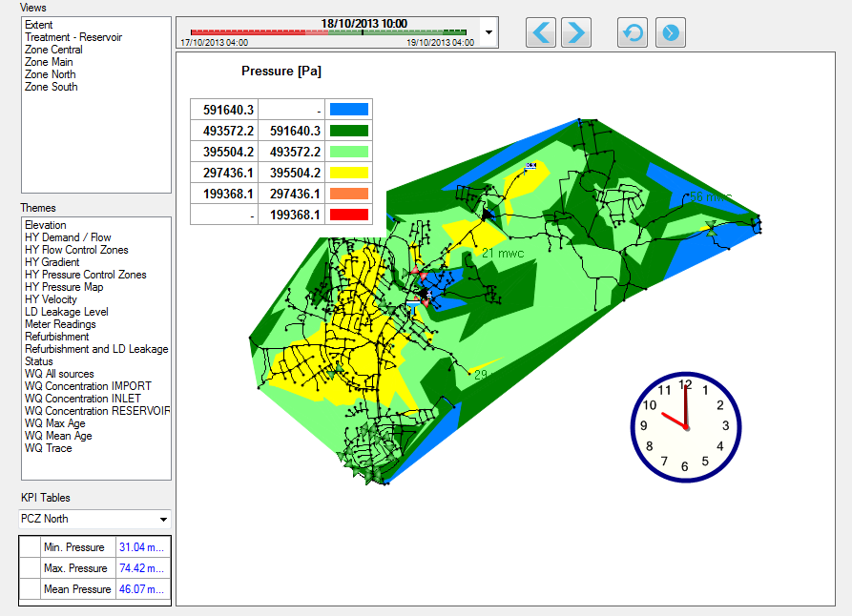Select the Zone Central view

[x=53, y=50]
